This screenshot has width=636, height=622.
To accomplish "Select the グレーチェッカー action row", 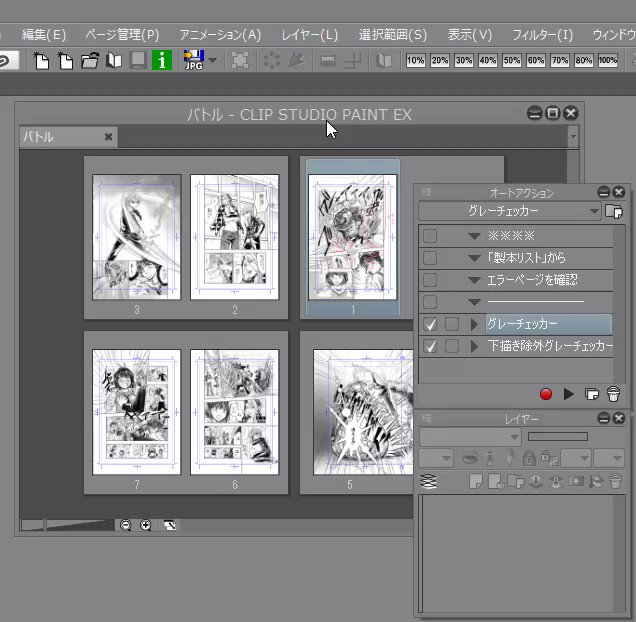I will (x=549, y=324).
